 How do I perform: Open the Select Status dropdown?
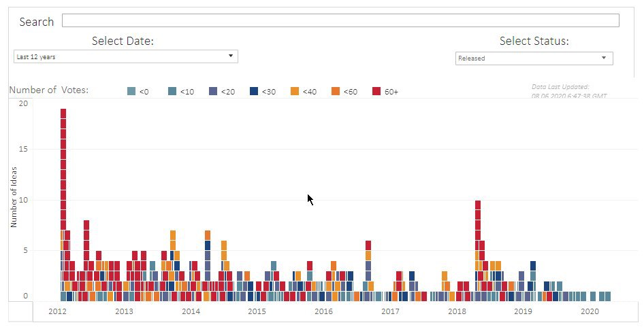534,58
